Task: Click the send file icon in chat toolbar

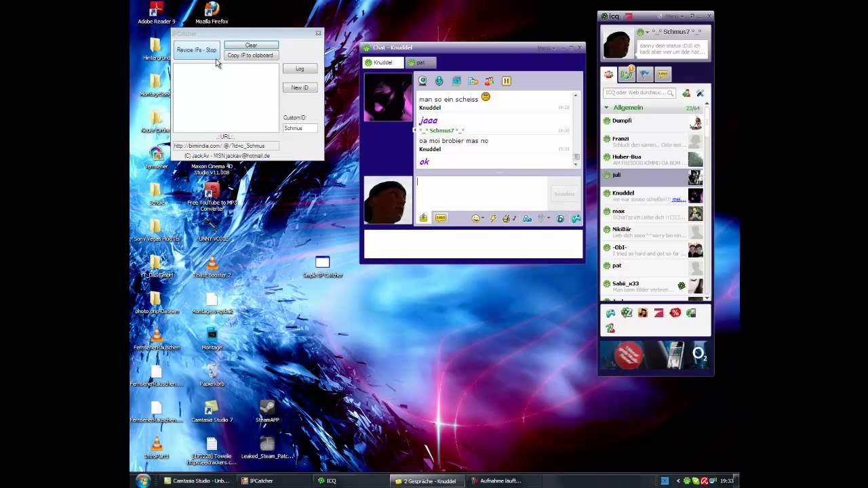Action: click(473, 81)
